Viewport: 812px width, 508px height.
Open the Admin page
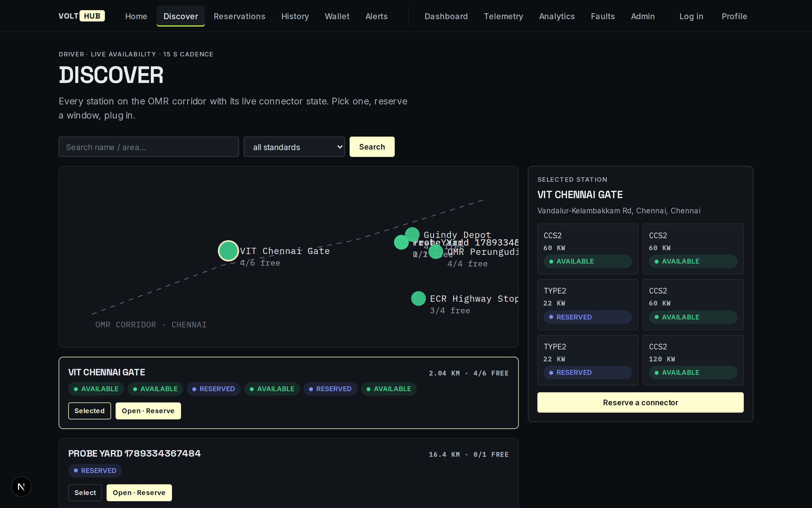[x=643, y=16]
